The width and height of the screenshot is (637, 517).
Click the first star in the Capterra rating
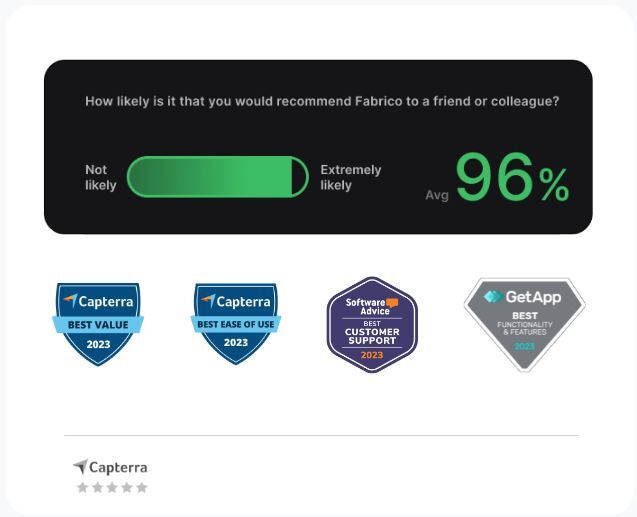tap(83, 487)
